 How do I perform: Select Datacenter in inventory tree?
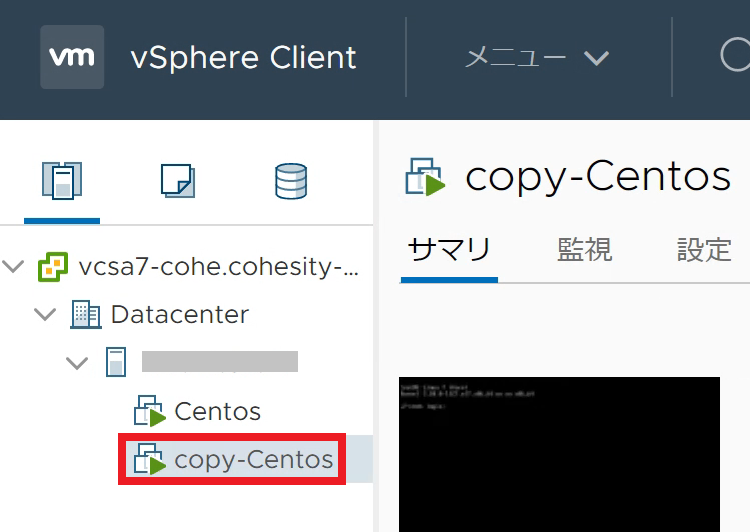180,314
